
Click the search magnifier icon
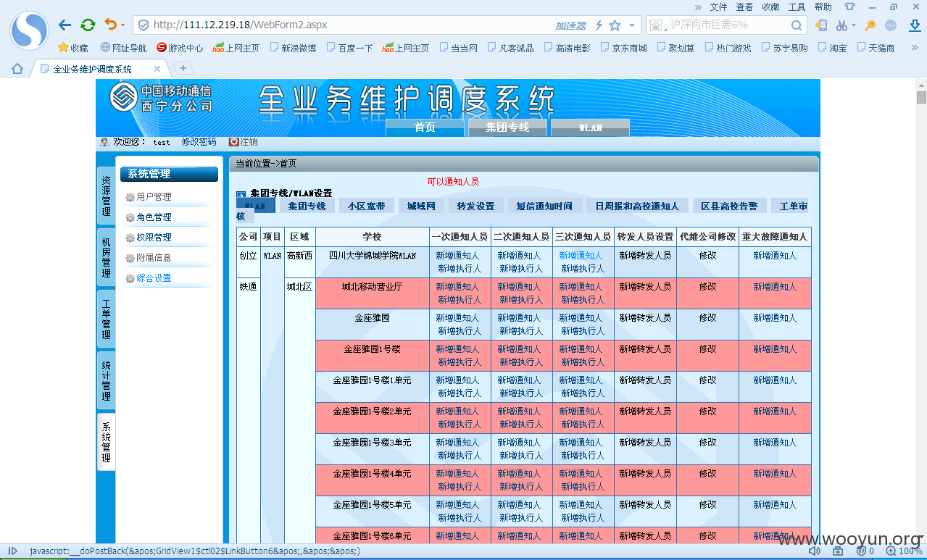click(797, 25)
